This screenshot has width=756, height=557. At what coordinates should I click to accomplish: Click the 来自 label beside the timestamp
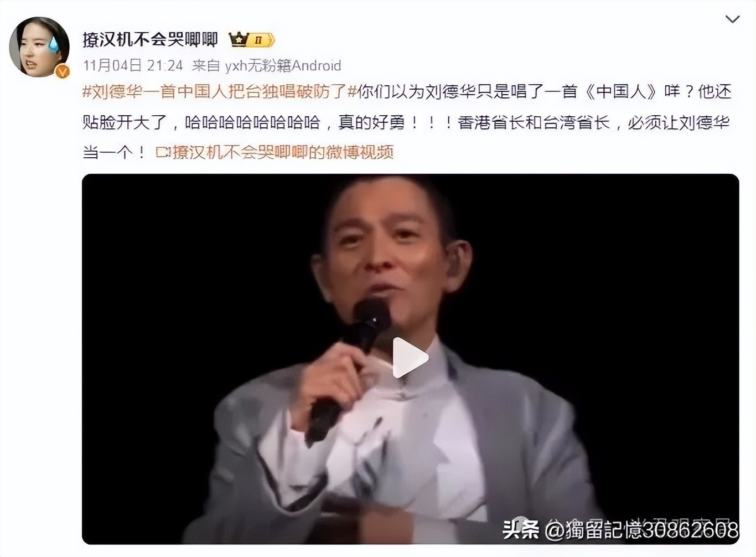(206, 65)
